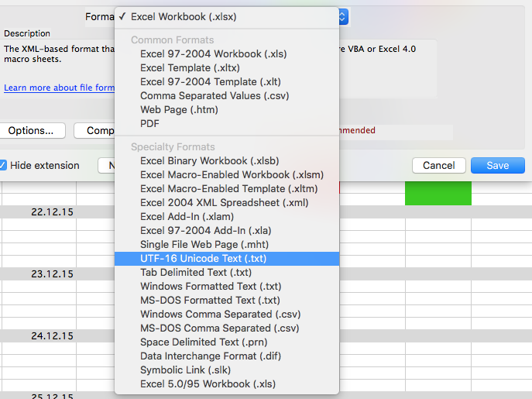This screenshot has width=532, height=399.
Task: Select Excel Binary Workbook (.xlsb)
Action: click(x=227, y=161)
